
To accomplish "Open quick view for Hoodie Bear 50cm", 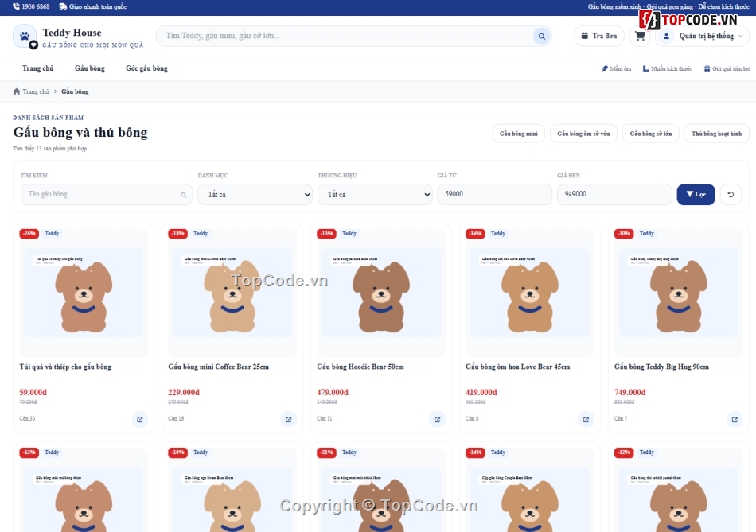I will pyautogui.click(x=437, y=419).
